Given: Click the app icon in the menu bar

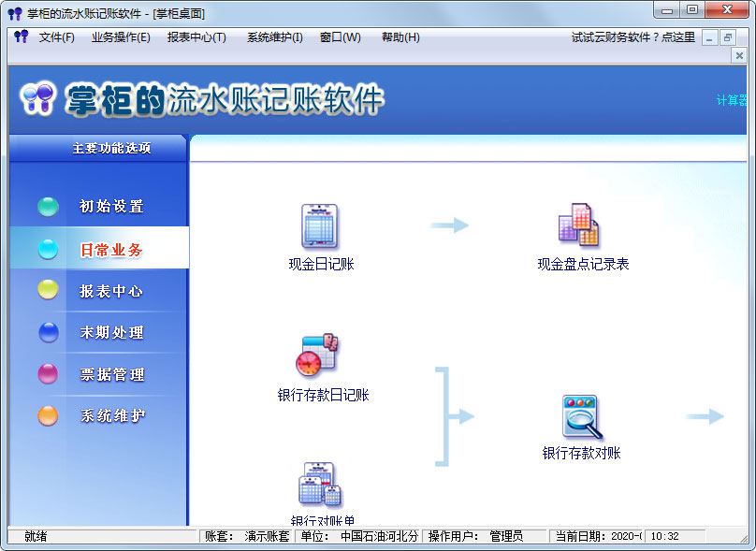Looking at the screenshot, I should 22,36.
